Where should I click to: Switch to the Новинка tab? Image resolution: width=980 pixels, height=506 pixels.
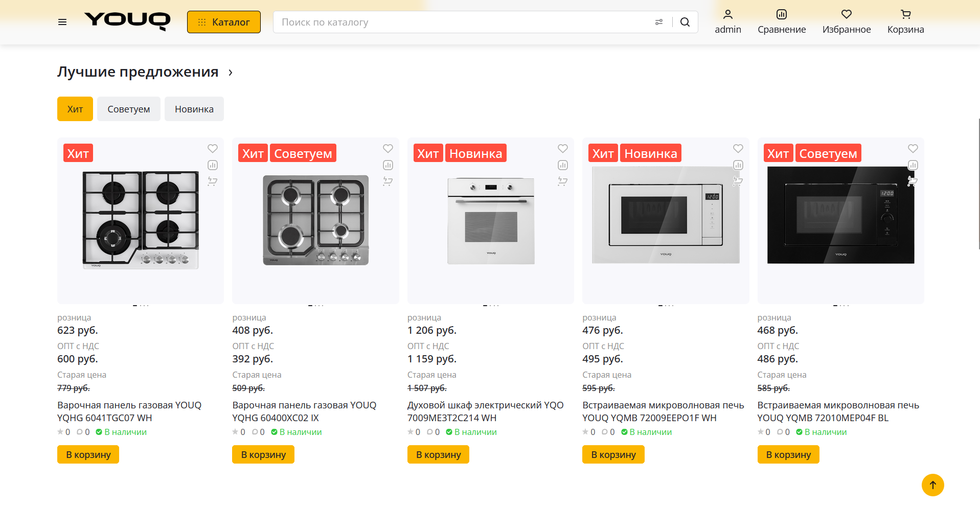point(194,109)
